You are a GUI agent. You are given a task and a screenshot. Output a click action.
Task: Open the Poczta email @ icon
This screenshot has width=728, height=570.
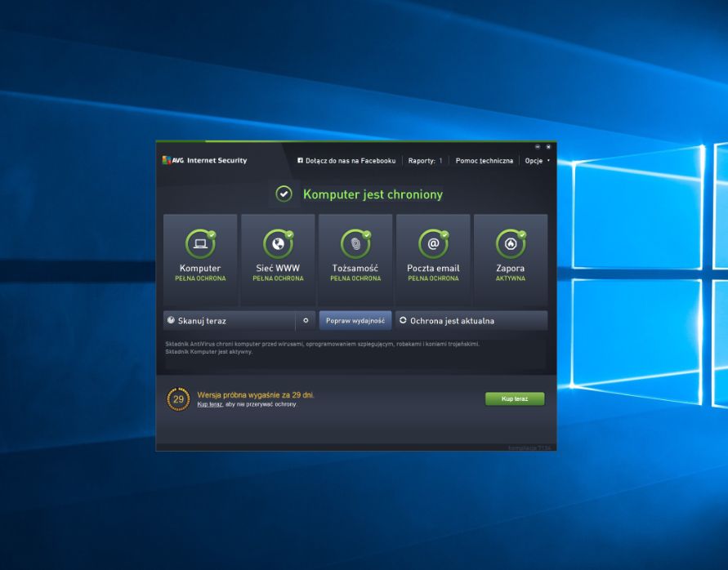coord(433,243)
